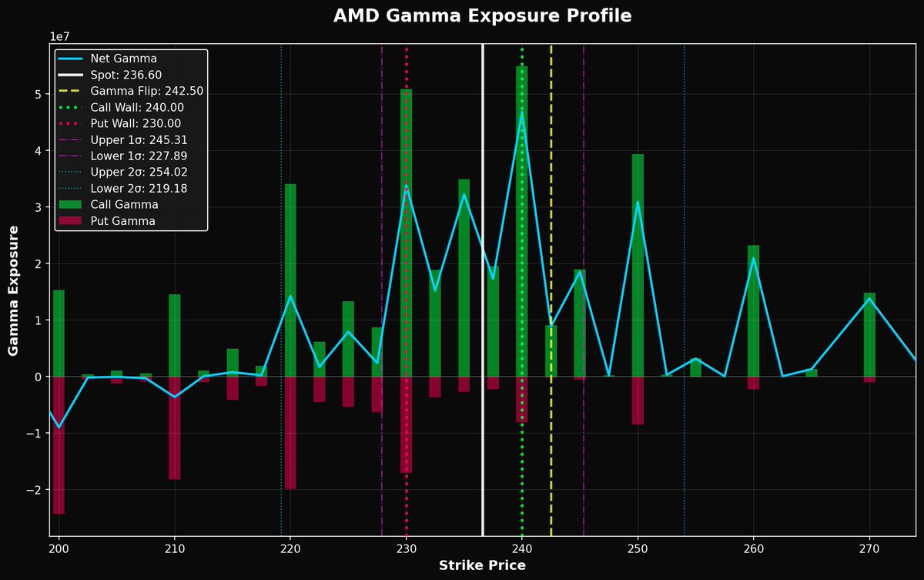Click the x-axis tick label '210'

click(175, 549)
